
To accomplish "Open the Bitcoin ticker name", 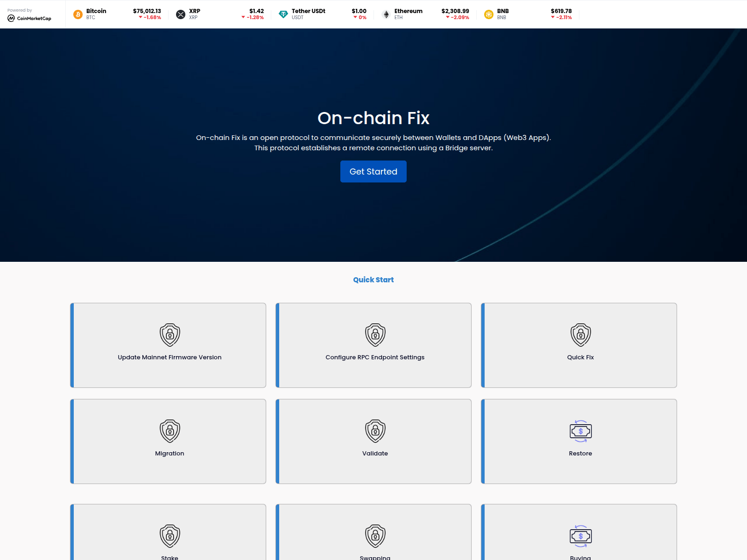I will pyautogui.click(x=96, y=11).
